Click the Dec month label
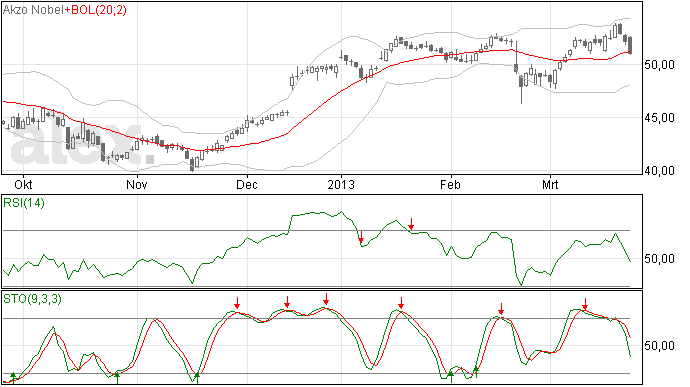Screen dimensions: 690x387 (247, 184)
